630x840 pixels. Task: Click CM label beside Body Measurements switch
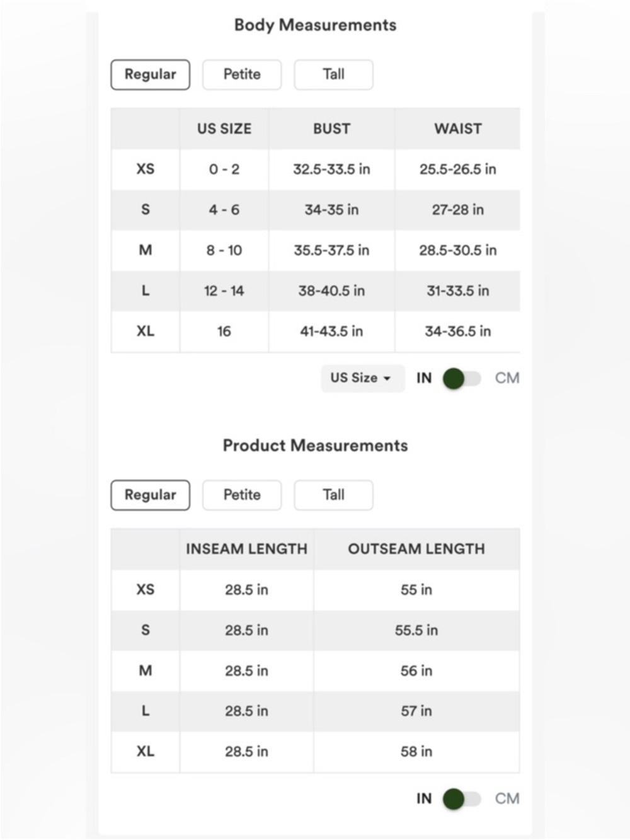point(507,378)
